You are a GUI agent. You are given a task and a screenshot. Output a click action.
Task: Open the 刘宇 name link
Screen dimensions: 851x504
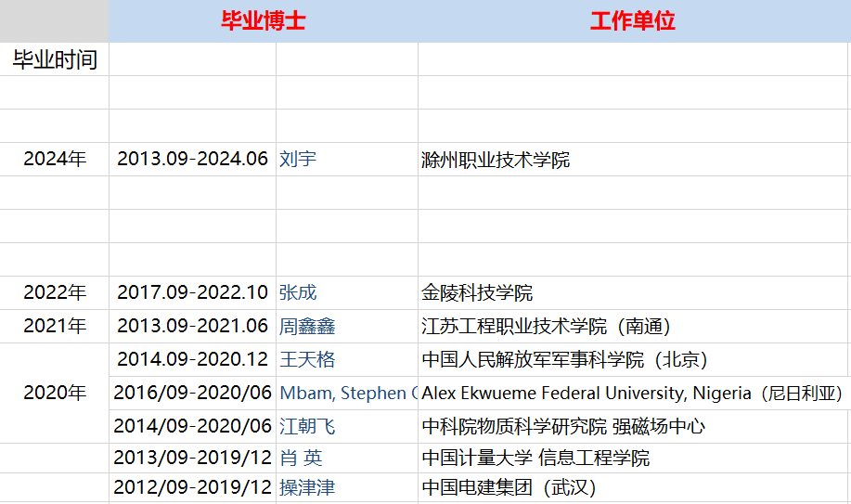point(298,160)
